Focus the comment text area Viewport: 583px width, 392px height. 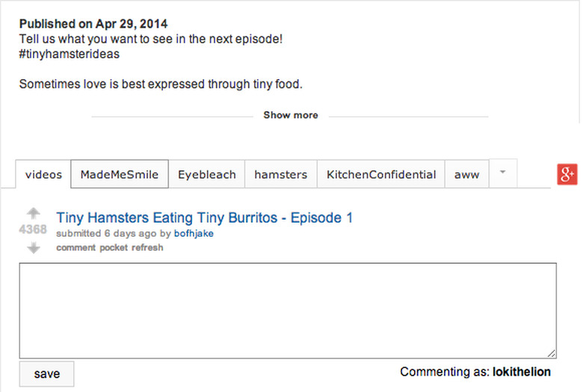(288, 310)
